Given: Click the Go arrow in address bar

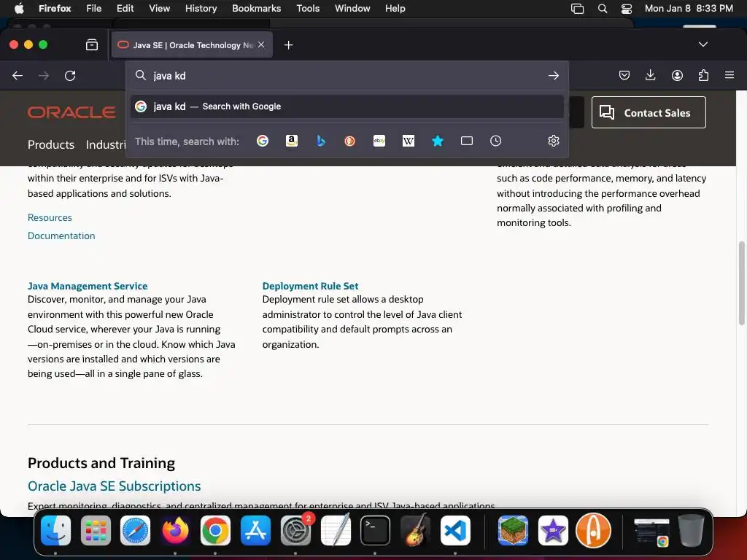Looking at the screenshot, I should click(553, 76).
